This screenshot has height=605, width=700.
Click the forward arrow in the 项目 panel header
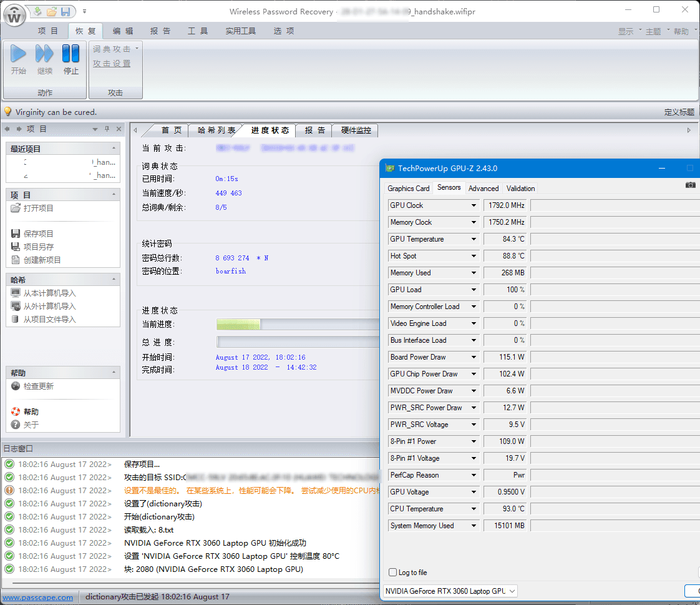[19, 129]
